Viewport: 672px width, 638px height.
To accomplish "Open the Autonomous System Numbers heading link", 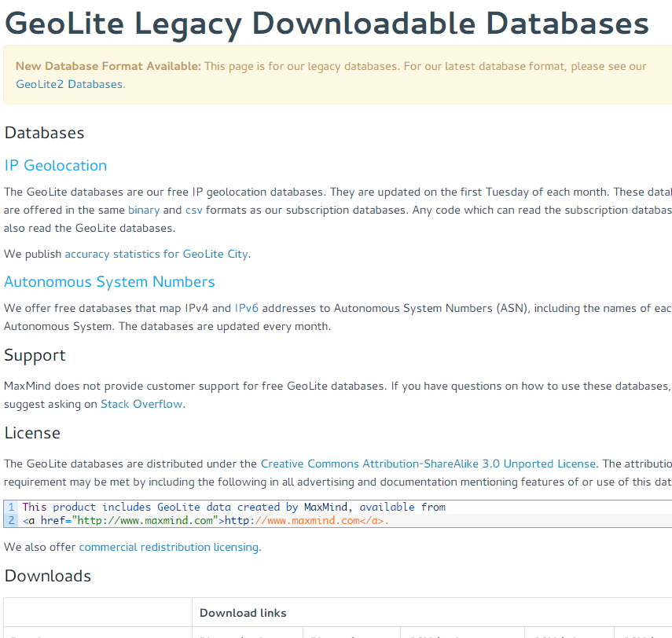I will [109, 282].
